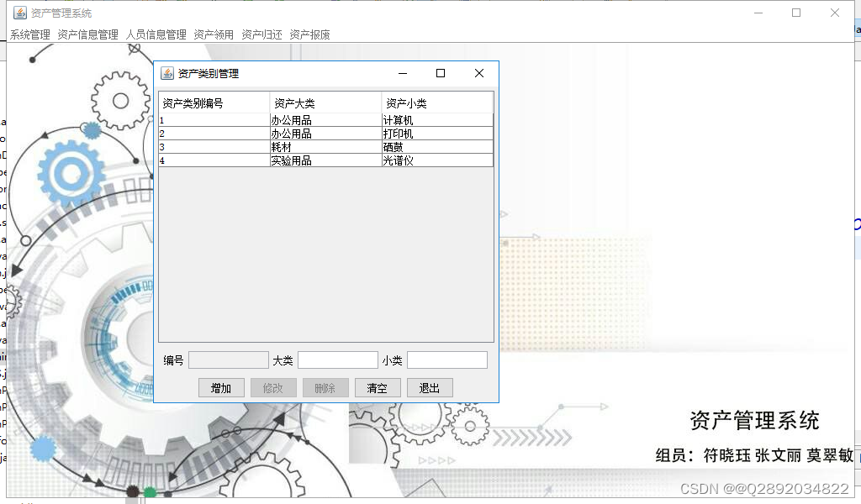Maximize the 资产类别管理 dialog
The width and height of the screenshot is (861, 504).
click(441, 73)
